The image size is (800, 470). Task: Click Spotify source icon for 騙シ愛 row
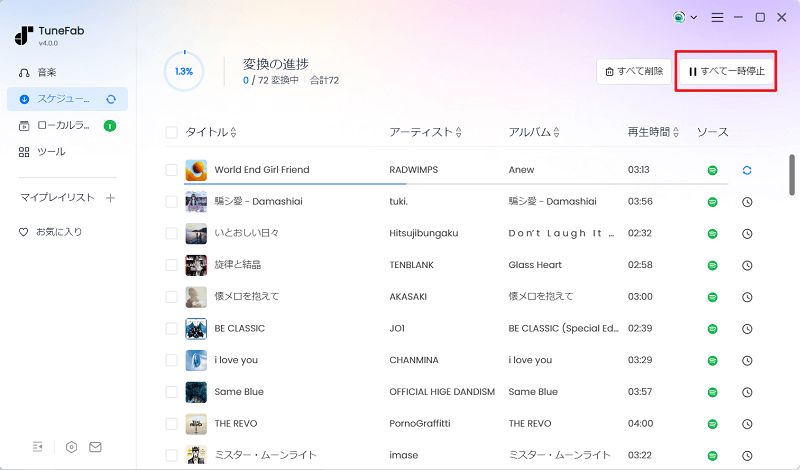(x=713, y=202)
